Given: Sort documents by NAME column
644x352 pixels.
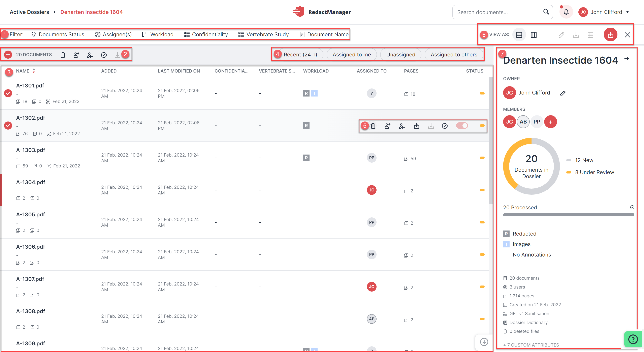Looking at the screenshot, I should click(26, 71).
